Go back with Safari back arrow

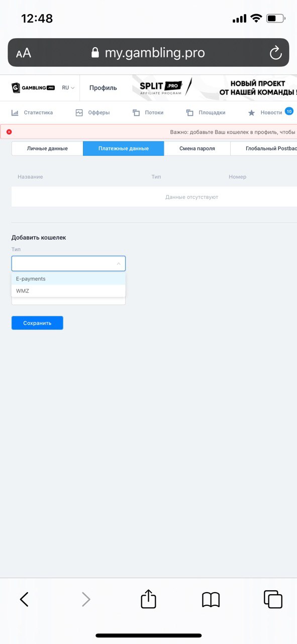click(24, 599)
